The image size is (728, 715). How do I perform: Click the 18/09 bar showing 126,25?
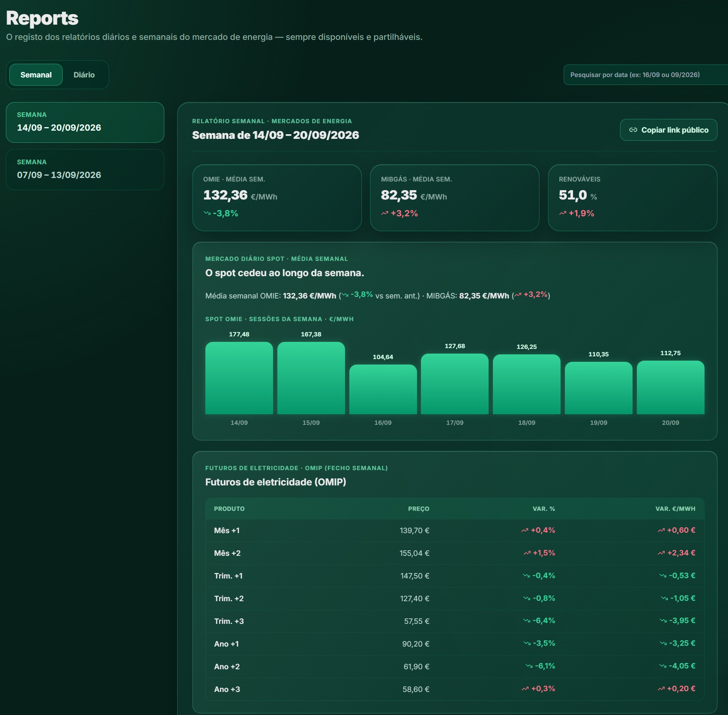pyautogui.click(x=527, y=384)
